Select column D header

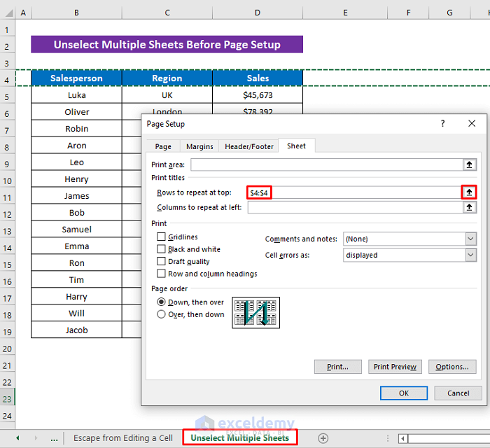[x=258, y=13]
